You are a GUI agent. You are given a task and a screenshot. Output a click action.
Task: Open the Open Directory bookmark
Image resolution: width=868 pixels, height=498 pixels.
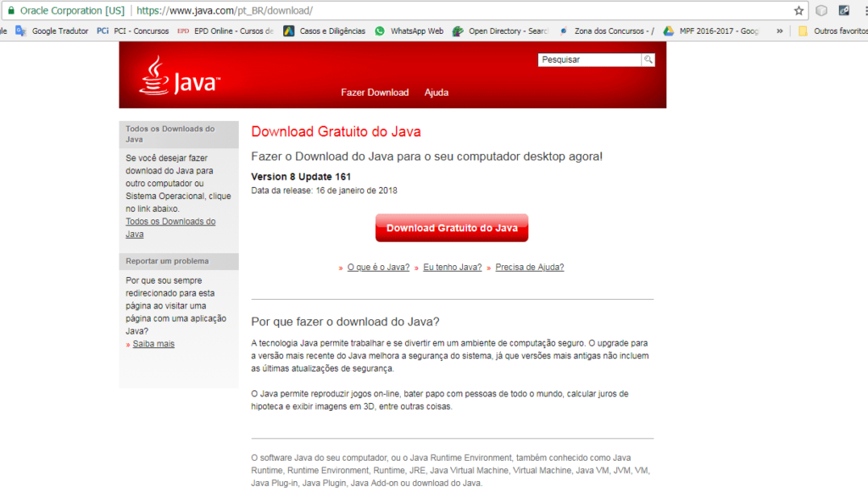tap(500, 31)
